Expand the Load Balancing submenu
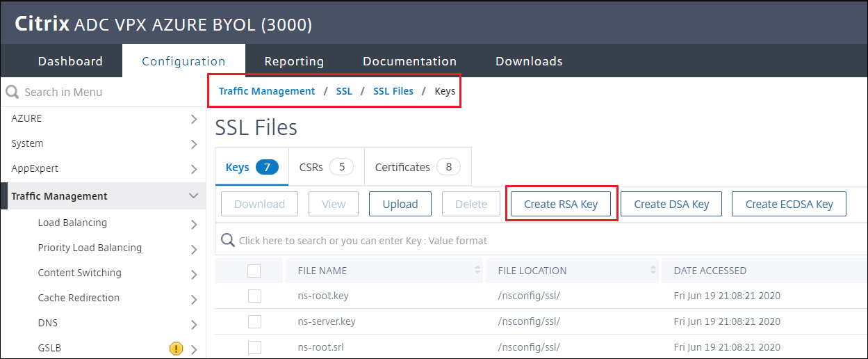The image size is (868, 359). coord(194,224)
